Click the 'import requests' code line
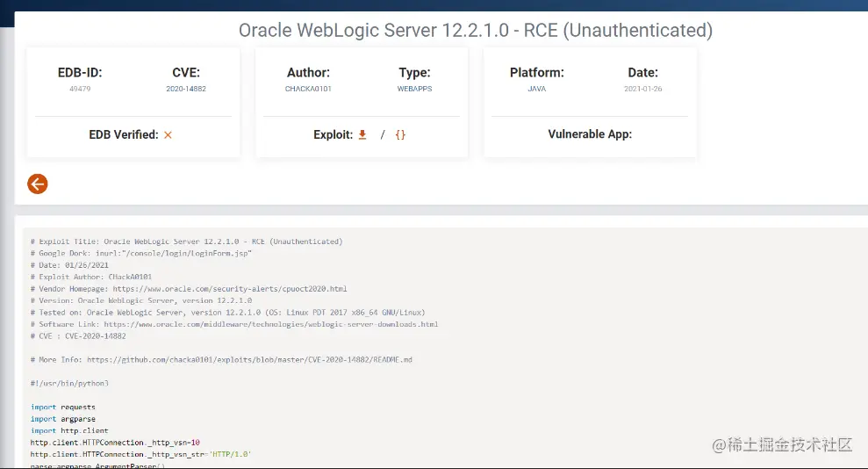Viewport: 868px width, 469px height. [x=63, y=407]
